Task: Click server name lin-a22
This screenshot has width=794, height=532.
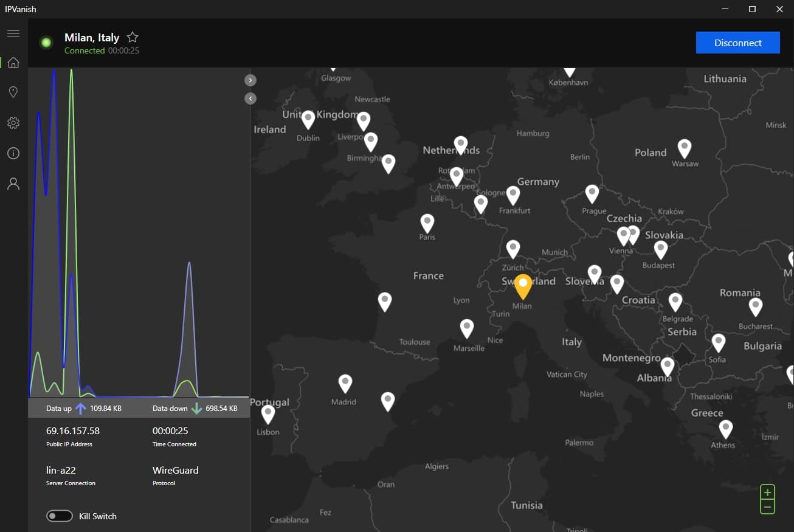Action: coord(61,470)
